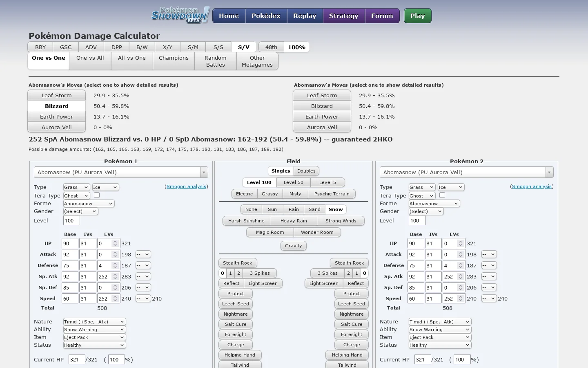This screenshot has height=368, width=588.
Task: Open Pokémon 1 Tera Type dropdown
Action: pyautogui.click(x=76, y=196)
